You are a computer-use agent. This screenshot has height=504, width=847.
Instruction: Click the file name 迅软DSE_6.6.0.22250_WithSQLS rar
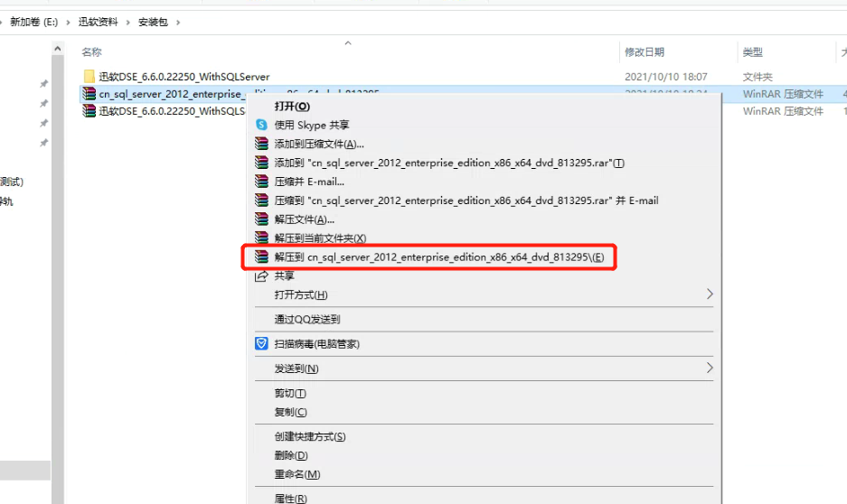[172, 111]
